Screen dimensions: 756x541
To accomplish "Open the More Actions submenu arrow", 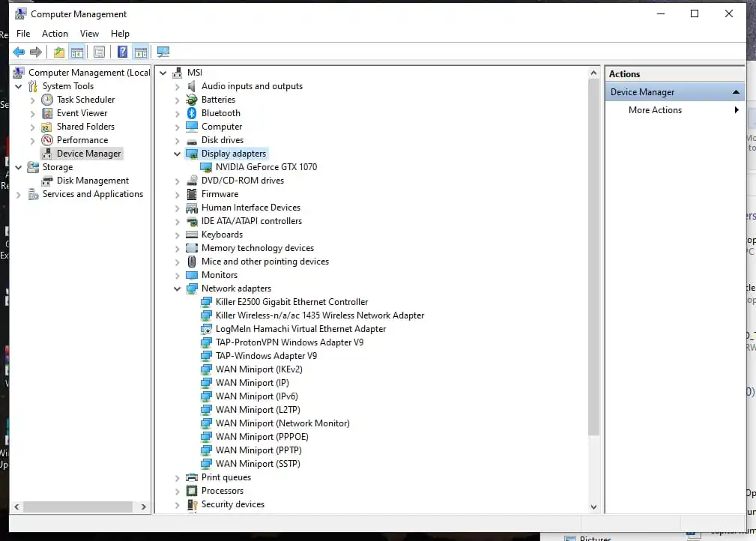I will pyautogui.click(x=737, y=110).
